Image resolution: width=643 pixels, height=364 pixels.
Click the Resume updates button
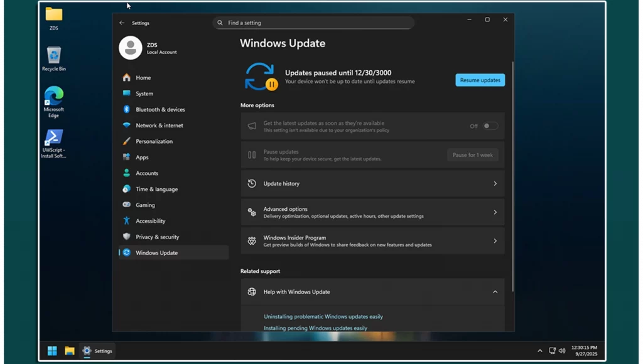tap(480, 80)
